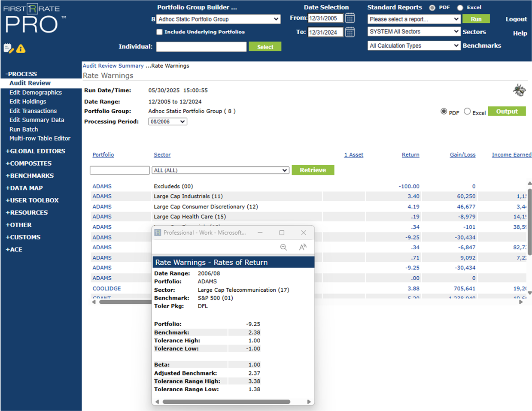Open the Processing Period dropdown
Viewport: 532px width, 411px height.
[167, 122]
